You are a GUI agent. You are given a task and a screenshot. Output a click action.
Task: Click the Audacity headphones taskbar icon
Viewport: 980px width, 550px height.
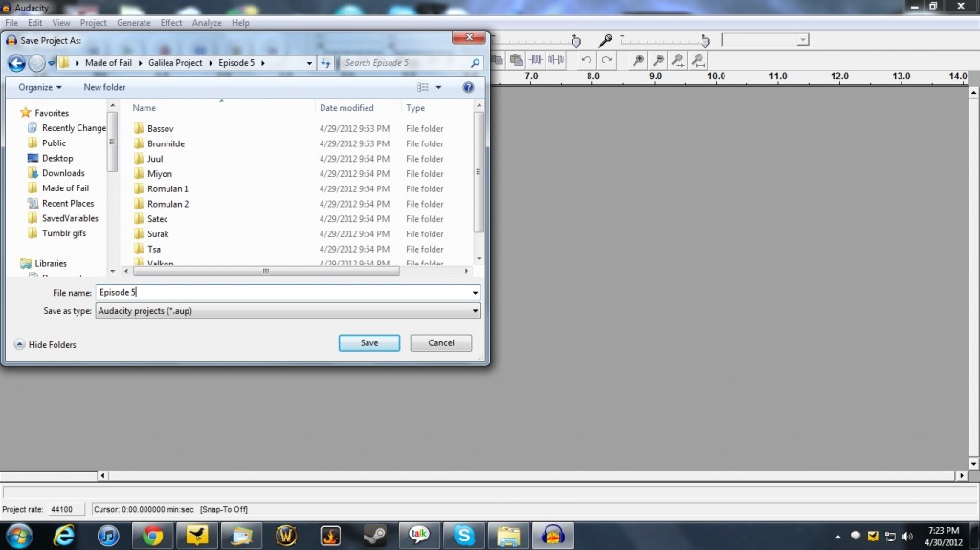[552, 536]
